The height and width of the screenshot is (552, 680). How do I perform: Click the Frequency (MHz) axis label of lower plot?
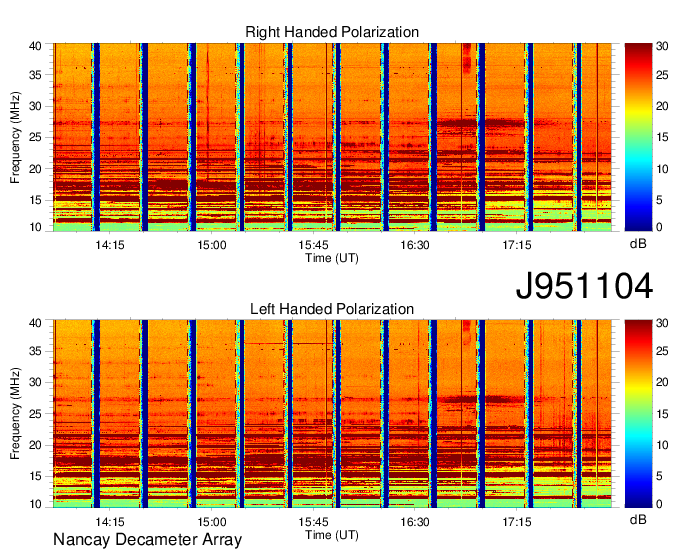pos(16,414)
